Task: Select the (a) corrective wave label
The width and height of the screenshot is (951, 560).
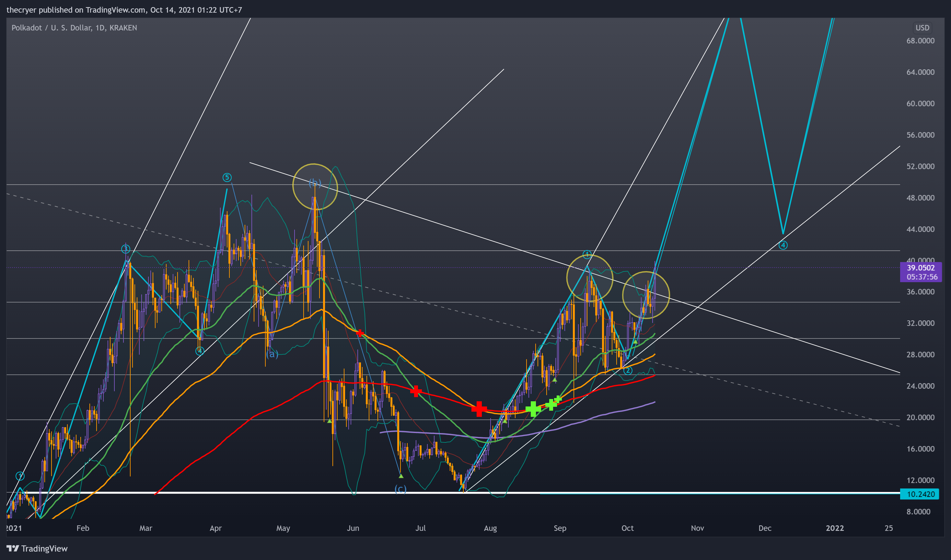Action: (272, 354)
